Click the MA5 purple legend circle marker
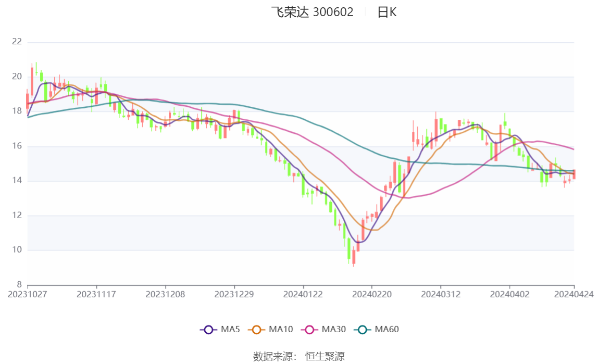This screenshot has width=598, height=364. click(x=208, y=330)
